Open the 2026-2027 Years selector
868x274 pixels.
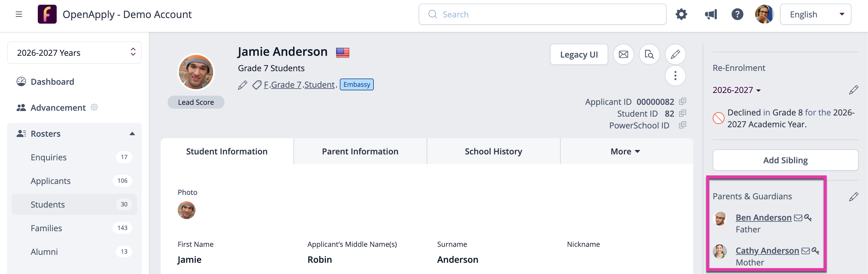[x=74, y=53]
